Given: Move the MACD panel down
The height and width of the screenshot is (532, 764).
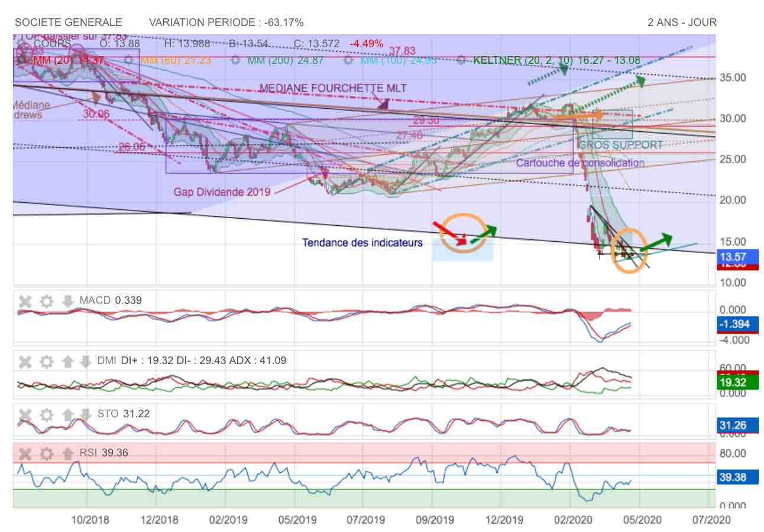Looking at the screenshot, I should pyautogui.click(x=67, y=301).
